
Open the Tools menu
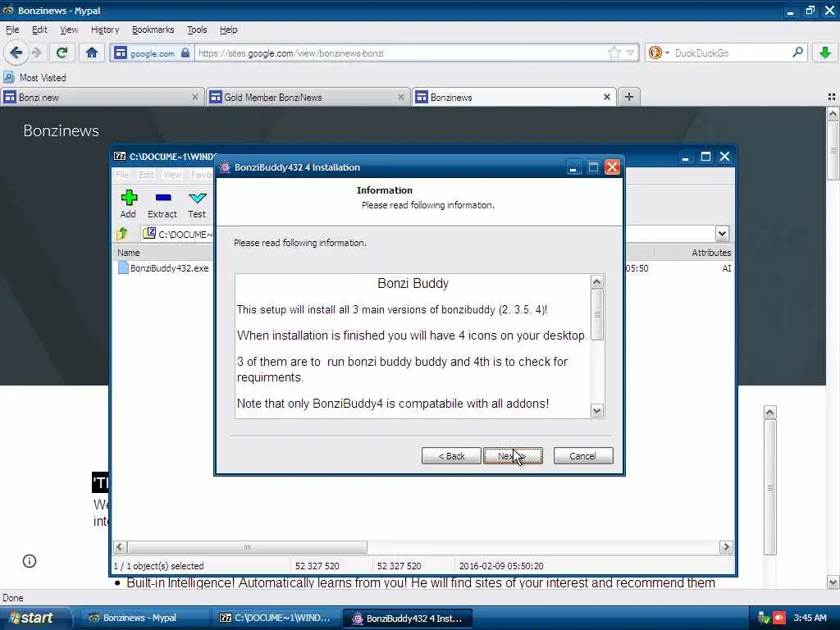tap(197, 30)
